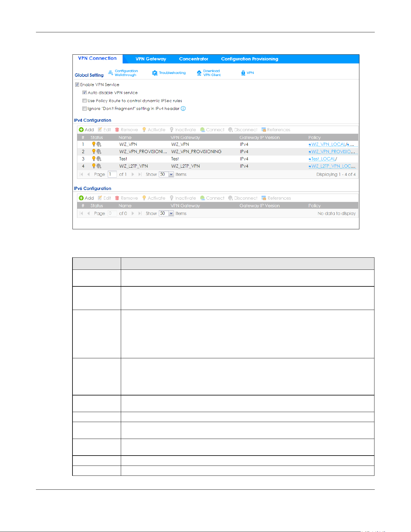Click the IPv6 Inactivate bulb icon
Viewport: 411px width, 532px height.
pos(172,198)
